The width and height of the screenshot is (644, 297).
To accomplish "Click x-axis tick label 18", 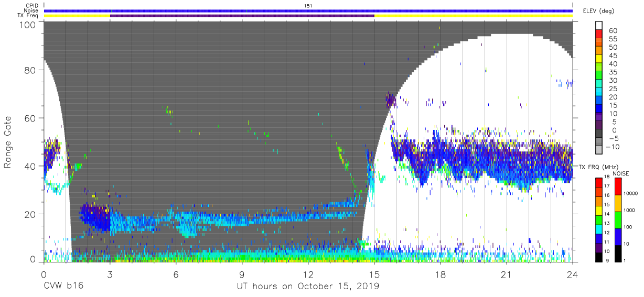I will pos(441,274).
